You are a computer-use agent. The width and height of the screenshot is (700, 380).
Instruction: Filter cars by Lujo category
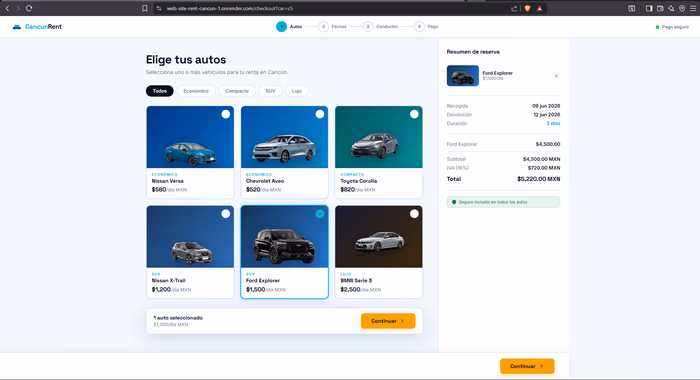[297, 91]
